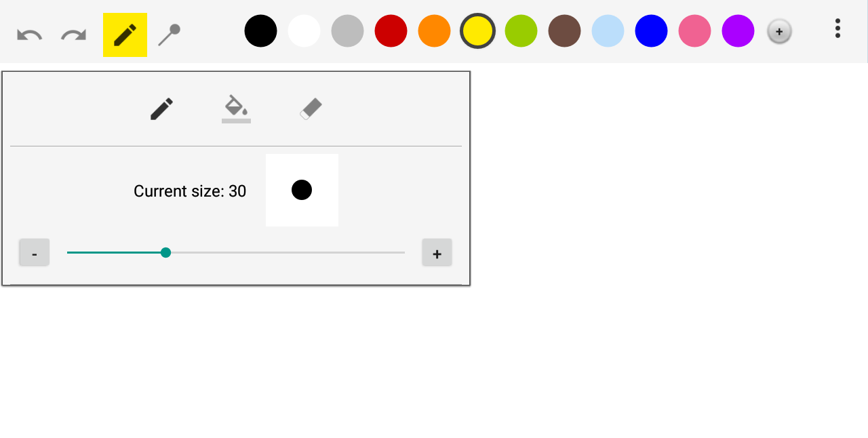Pick the red color swatch

click(391, 31)
